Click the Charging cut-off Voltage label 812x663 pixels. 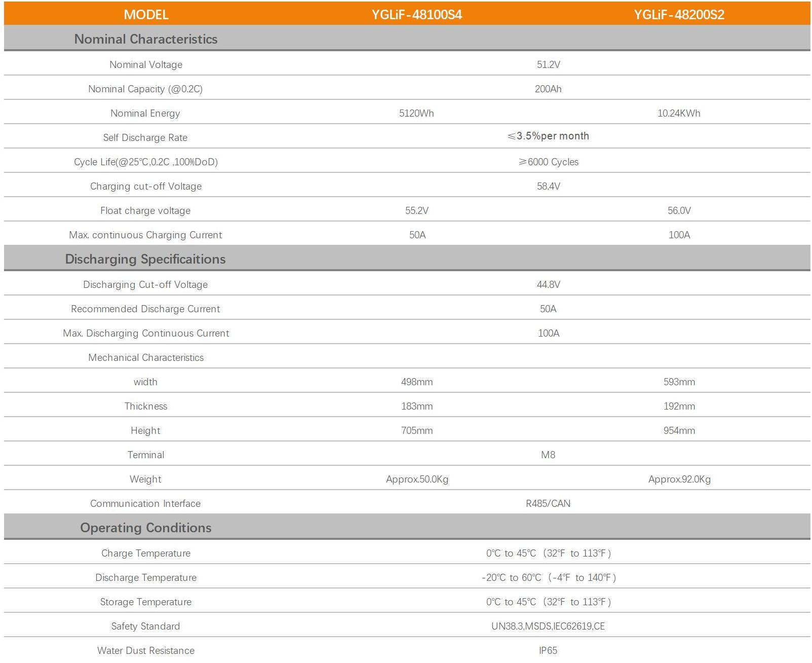pyautogui.click(x=146, y=186)
